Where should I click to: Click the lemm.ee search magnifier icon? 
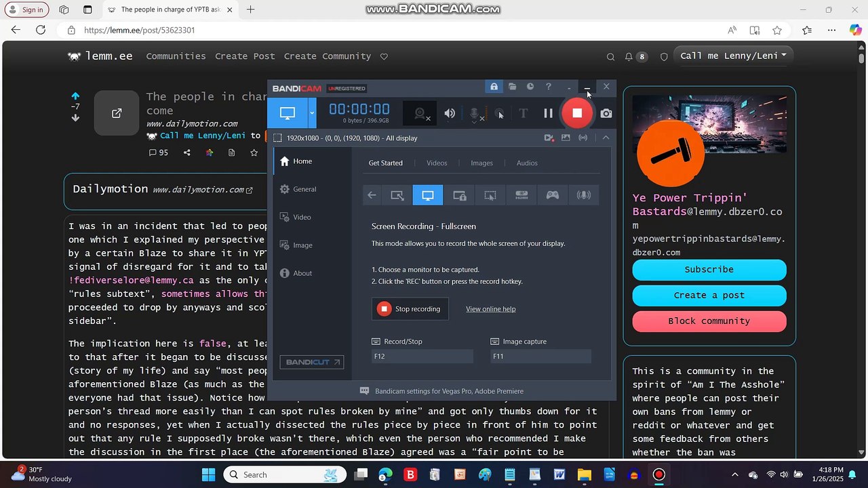coord(610,57)
